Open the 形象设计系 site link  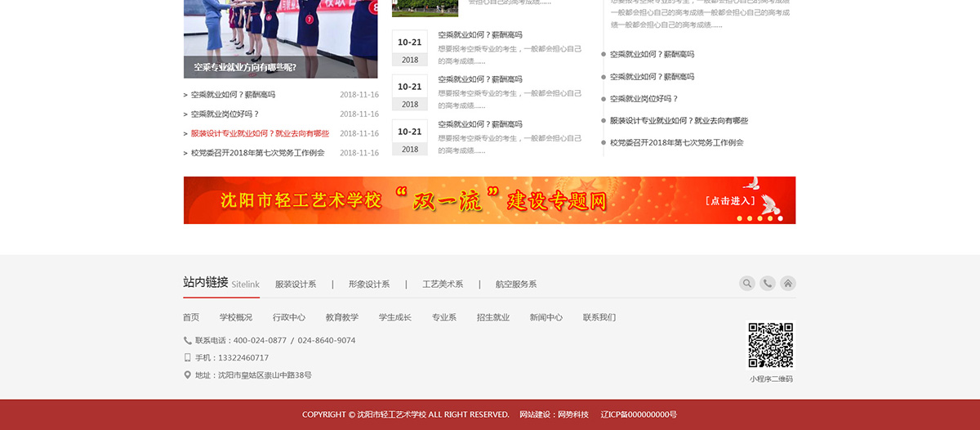tap(369, 284)
